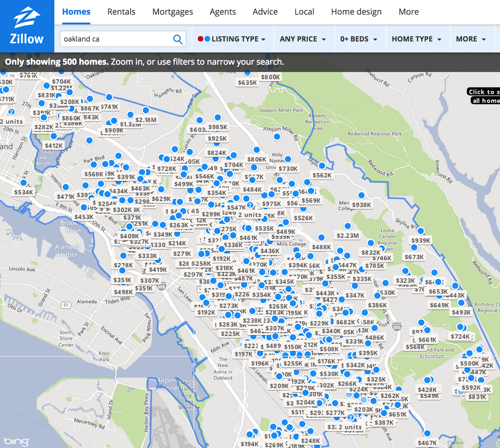Open the Home design section
The image size is (500, 448).
(x=356, y=12)
